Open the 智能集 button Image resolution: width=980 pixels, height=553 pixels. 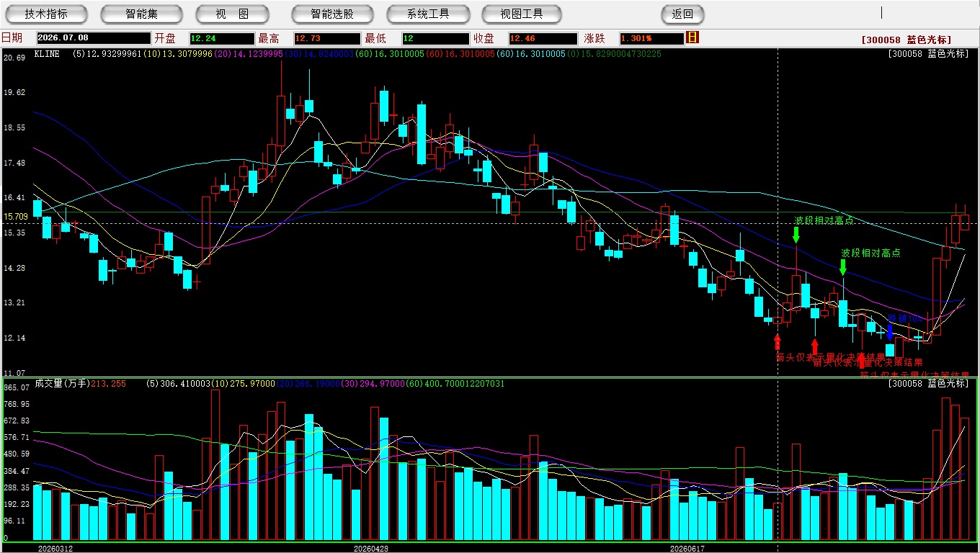coord(141,14)
